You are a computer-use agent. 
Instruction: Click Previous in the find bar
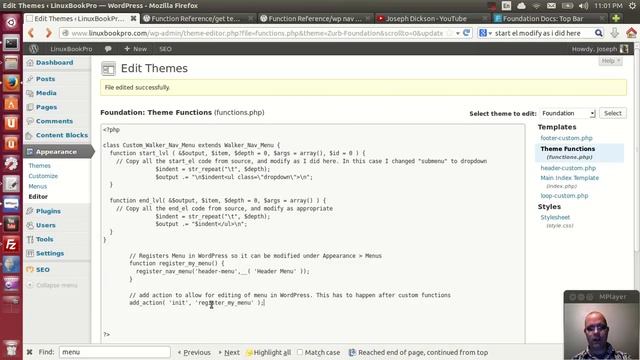[194, 352]
